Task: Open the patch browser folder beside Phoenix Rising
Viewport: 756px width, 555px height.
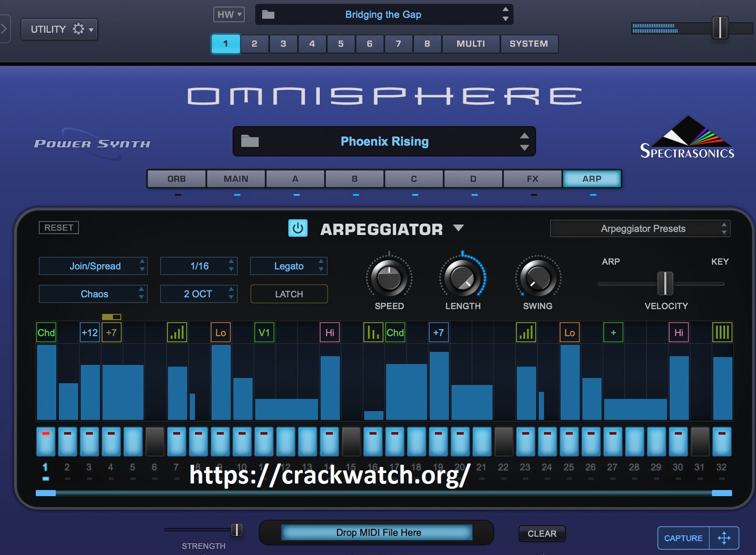Action: [x=250, y=141]
